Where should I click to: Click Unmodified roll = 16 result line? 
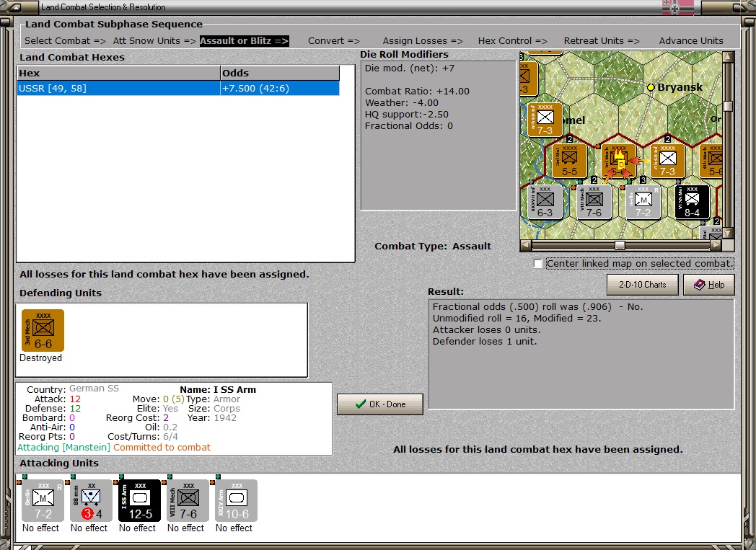pyautogui.click(x=517, y=319)
